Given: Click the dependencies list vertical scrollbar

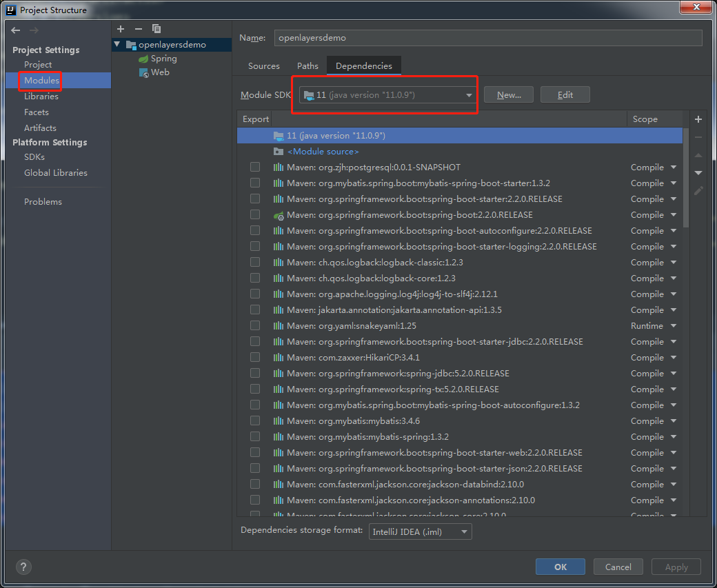Looking at the screenshot, I should click(686, 179).
